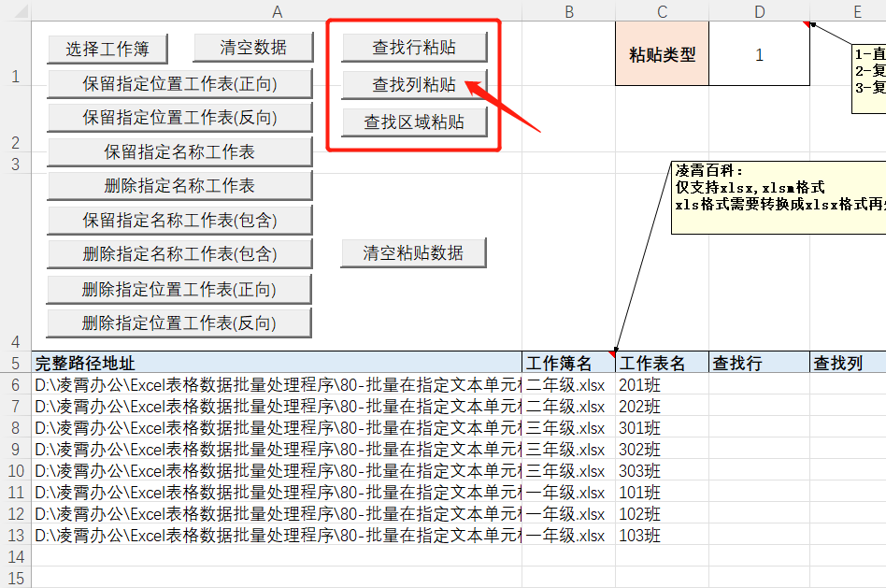Click the 凌霄百科 comment note box
The width and height of the screenshot is (886, 588).
(x=779, y=197)
